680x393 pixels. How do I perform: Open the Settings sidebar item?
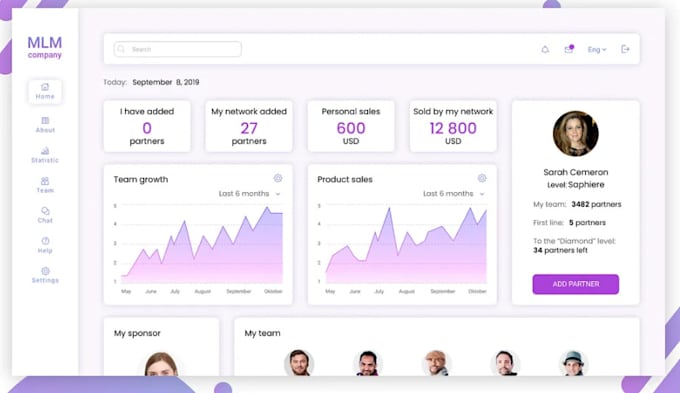45,275
